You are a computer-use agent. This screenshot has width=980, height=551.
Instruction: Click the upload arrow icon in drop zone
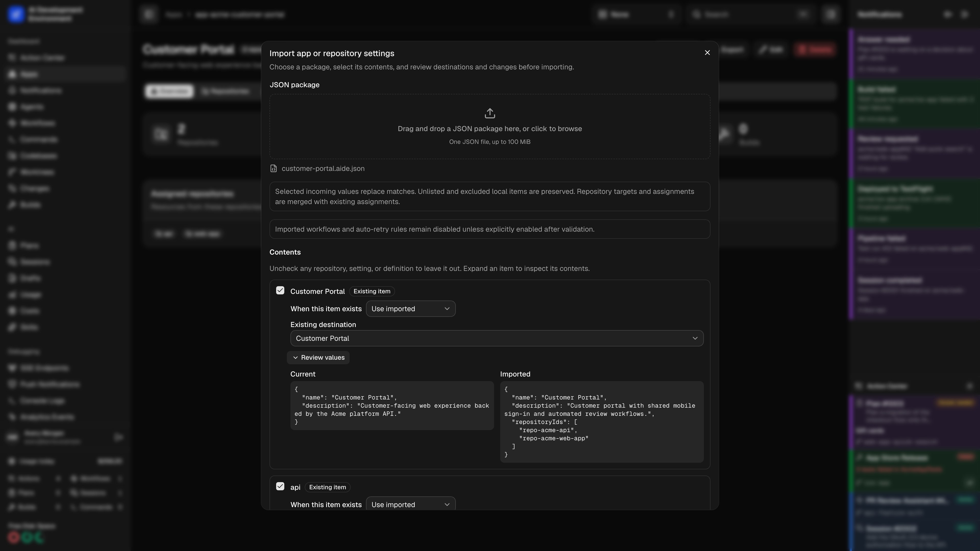[490, 113]
